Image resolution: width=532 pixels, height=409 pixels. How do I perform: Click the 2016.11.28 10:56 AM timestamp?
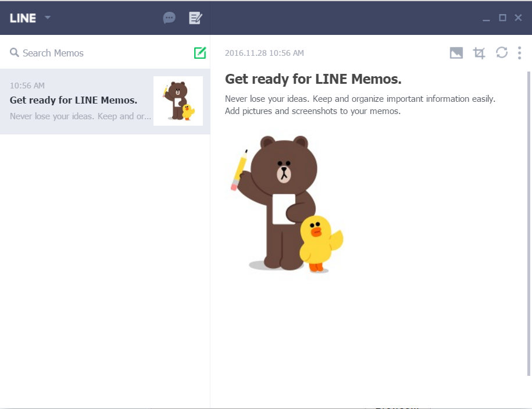pyautogui.click(x=265, y=53)
